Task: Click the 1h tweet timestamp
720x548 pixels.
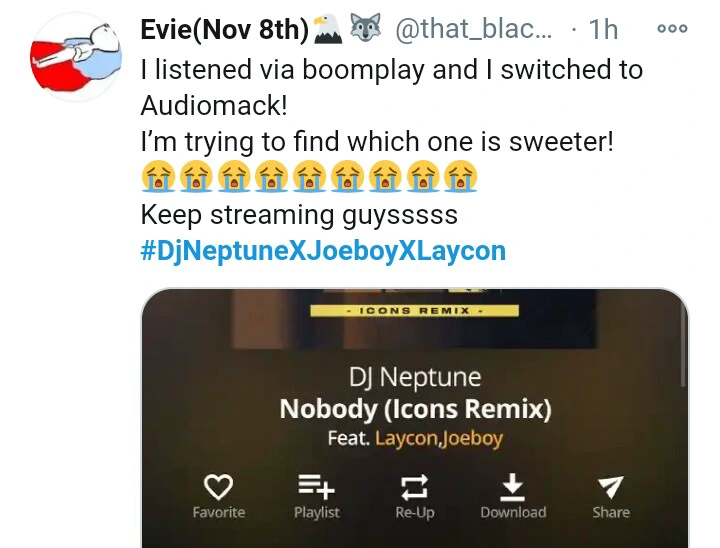Action: (603, 29)
